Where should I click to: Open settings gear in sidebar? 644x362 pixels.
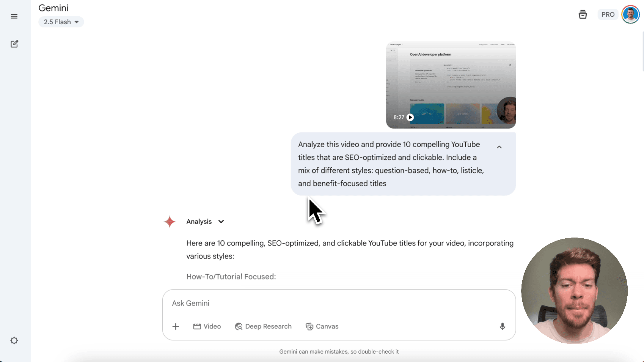pyautogui.click(x=14, y=340)
